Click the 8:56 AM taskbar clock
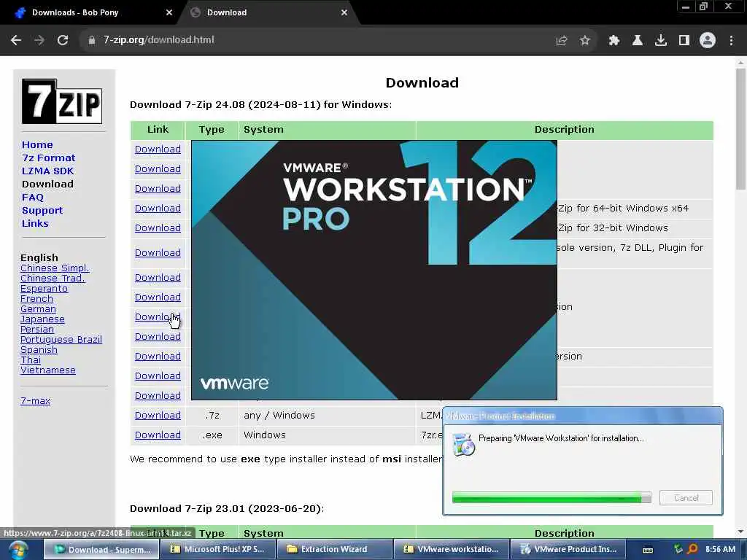The image size is (747, 560). pos(720,549)
